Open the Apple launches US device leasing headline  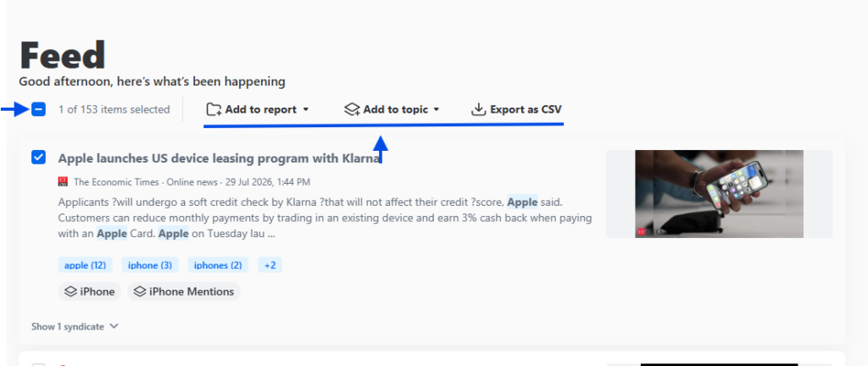click(x=220, y=158)
